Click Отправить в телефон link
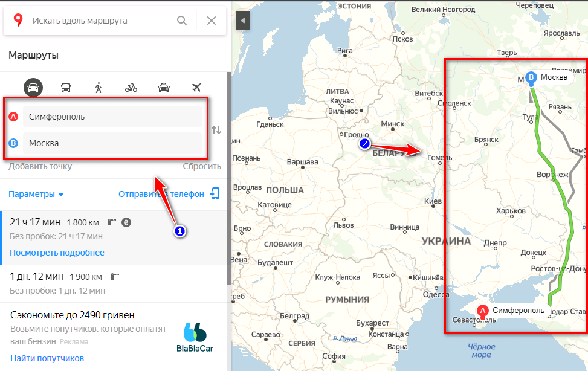588x371 pixels. click(x=161, y=194)
